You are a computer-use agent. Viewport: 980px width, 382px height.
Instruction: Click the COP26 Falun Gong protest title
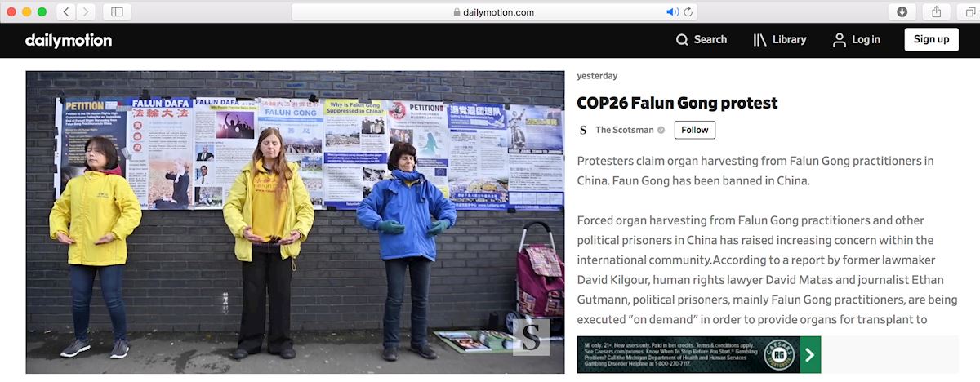[677, 103]
